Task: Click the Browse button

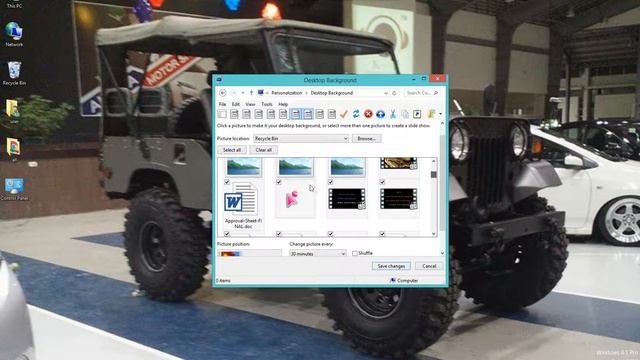Action: [x=367, y=139]
